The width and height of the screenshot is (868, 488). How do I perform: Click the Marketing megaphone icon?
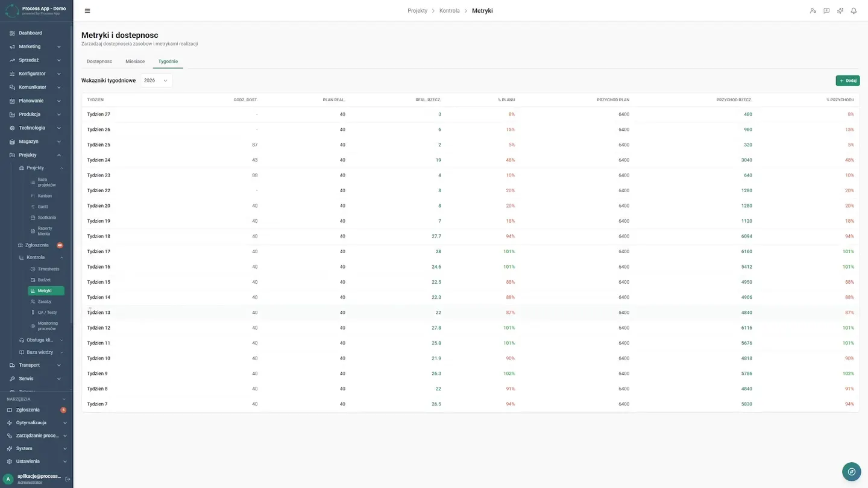12,46
